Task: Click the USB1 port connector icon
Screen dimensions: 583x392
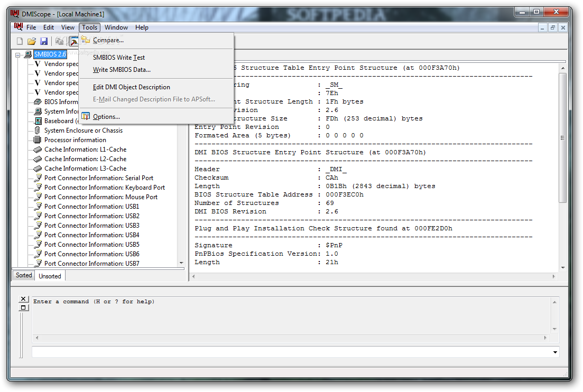Action: click(38, 206)
